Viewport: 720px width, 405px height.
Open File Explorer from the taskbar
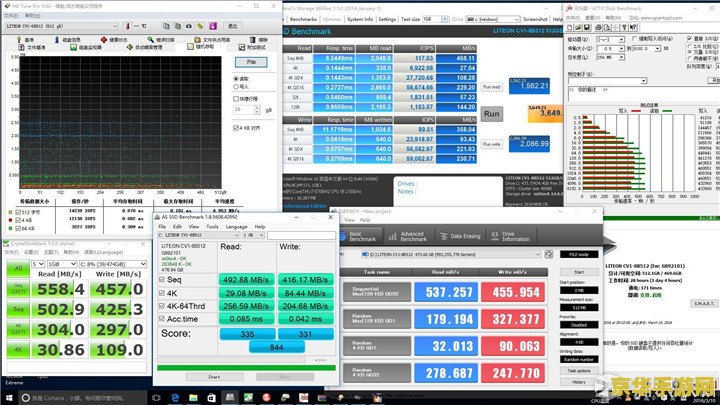coord(193,398)
